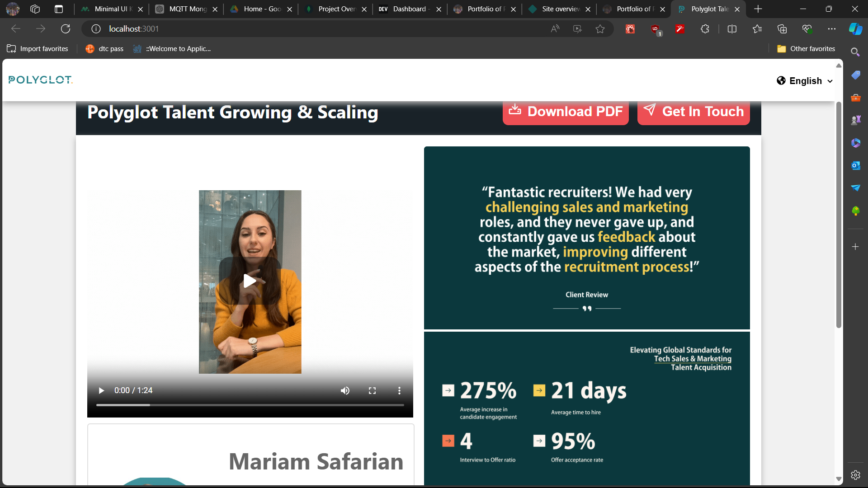Open browser Extensions puzzle icon
868x488 pixels.
coord(705,29)
